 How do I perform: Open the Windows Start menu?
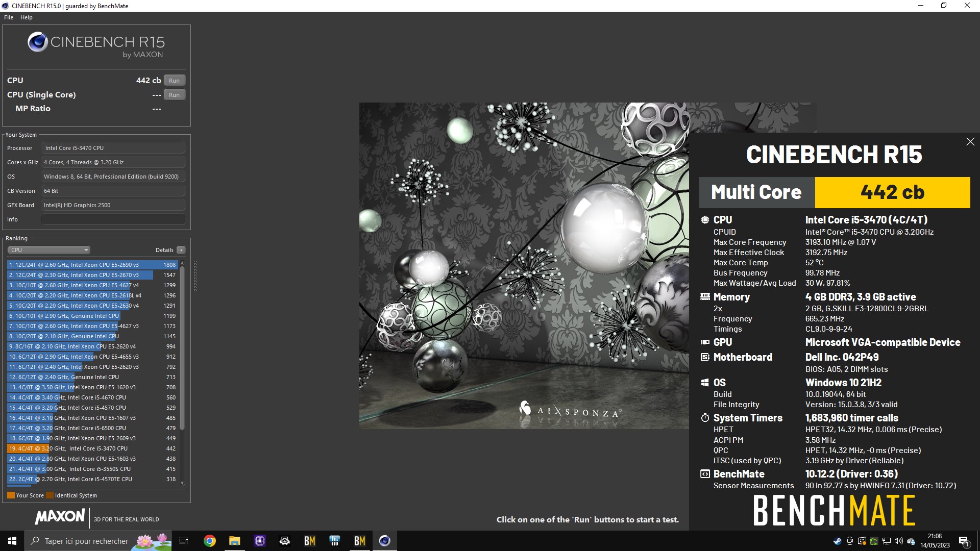pyautogui.click(x=12, y=541)
